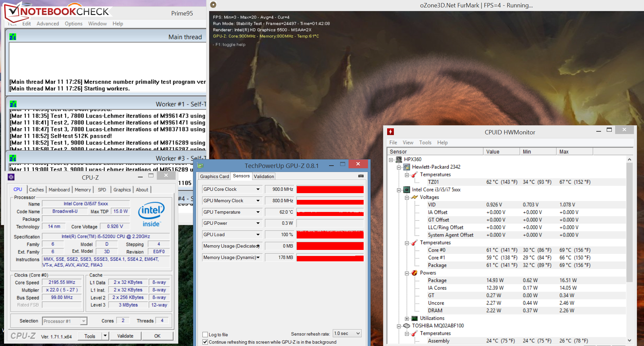
Task: Click the Intel Core i3/i5/i7 processor icon
Action: tap(407, 190)
